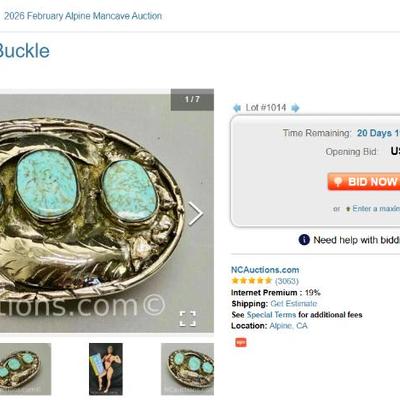Viewport: 400px width, 400px height.
Task: Click the BID NOW button
Action: click(x=364, y=182)
